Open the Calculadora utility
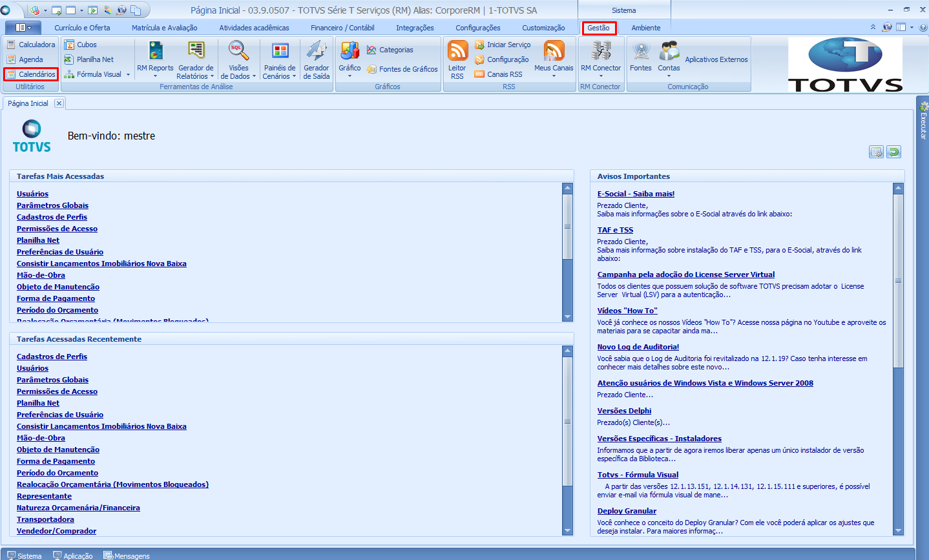Screen dimensions: 929x560 point(30,45)
